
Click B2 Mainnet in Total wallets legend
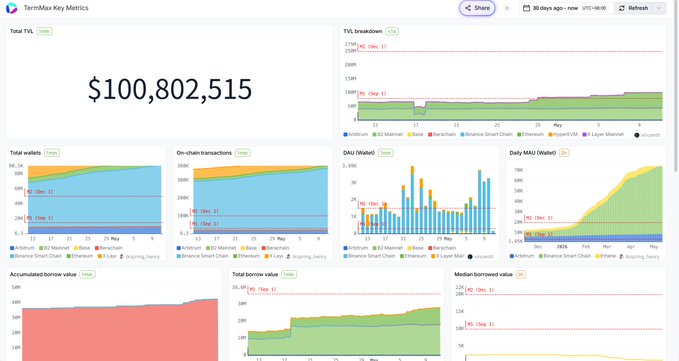point(54,248)
